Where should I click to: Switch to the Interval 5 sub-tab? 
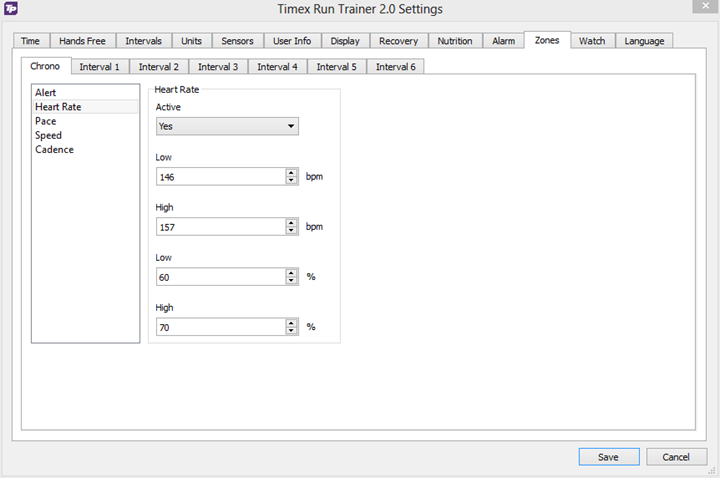[337, 67]
